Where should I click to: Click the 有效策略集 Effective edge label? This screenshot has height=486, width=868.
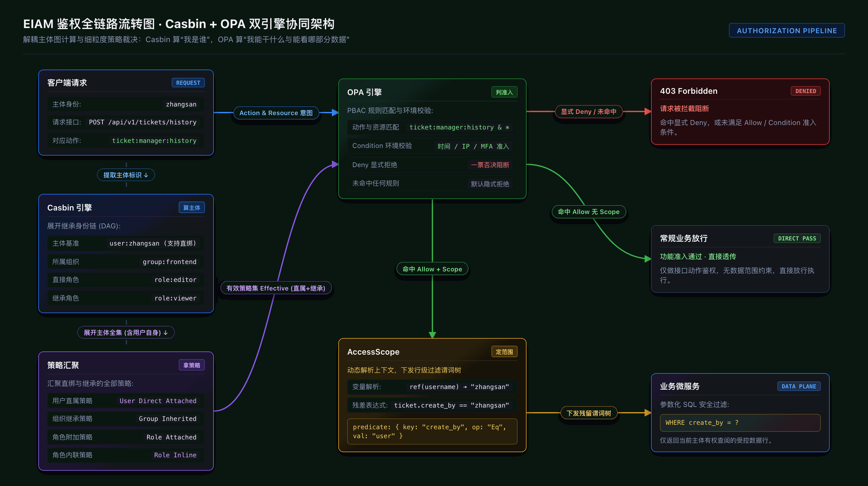[x=276, y=288]
